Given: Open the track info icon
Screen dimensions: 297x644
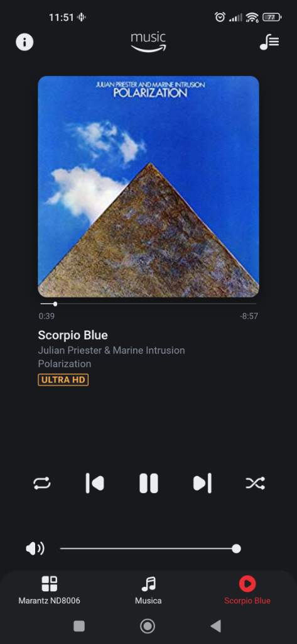Looking at the screenshot, I should pyautogui.click(x=24, y=42).
